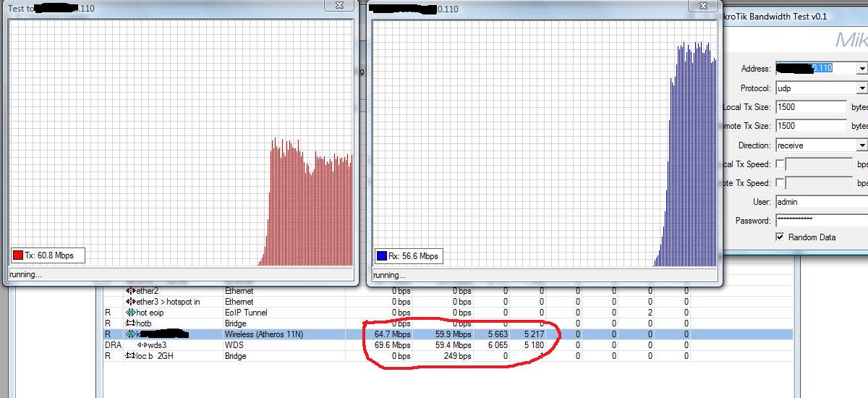Click the red Tx bandwidth graph

pos(181,143)
